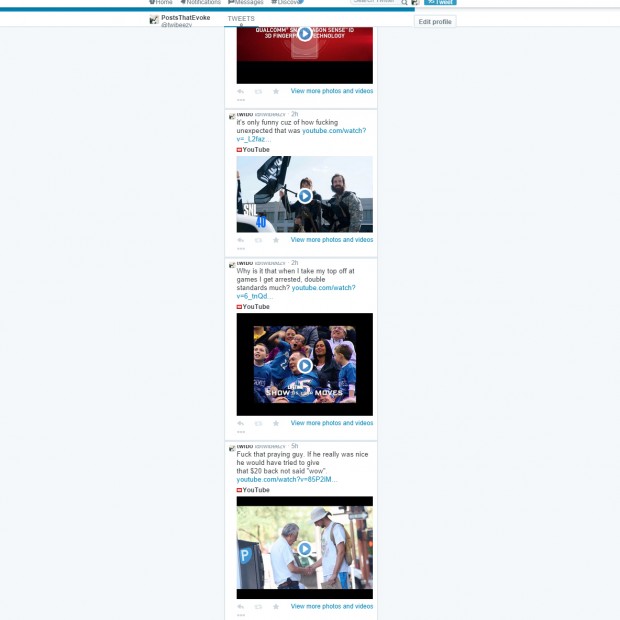Play the Qualcomm fingerprint technology video
Image resolution: width=620 pixels, height=620 pixels.
point(304,34)
